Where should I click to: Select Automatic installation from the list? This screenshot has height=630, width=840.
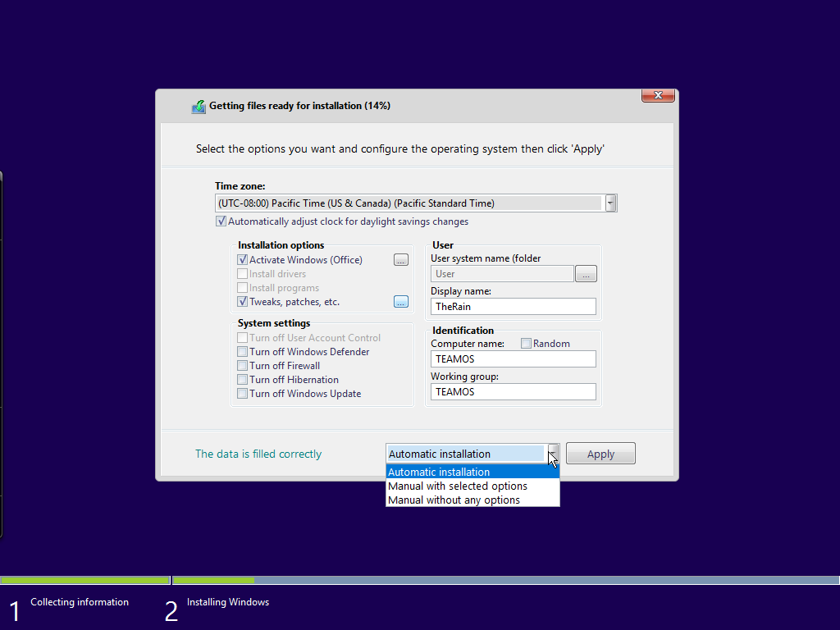tap(472, 472)
